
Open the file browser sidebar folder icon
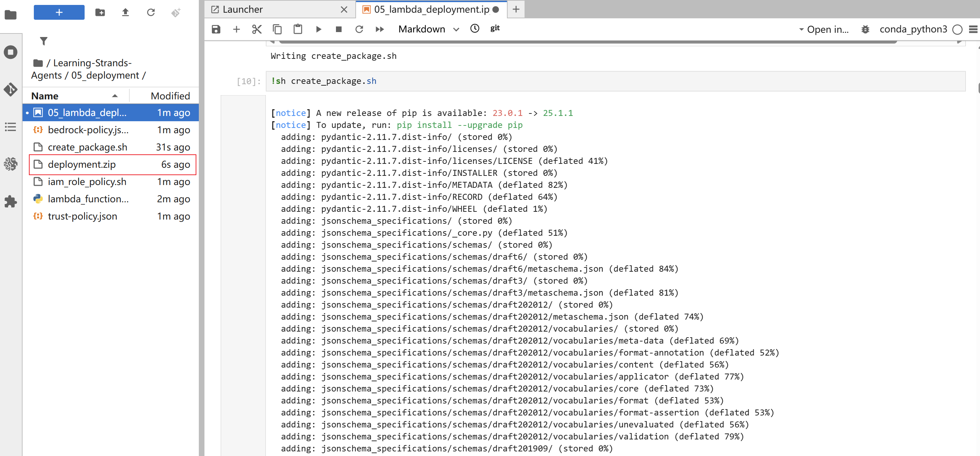pos(11,15)
